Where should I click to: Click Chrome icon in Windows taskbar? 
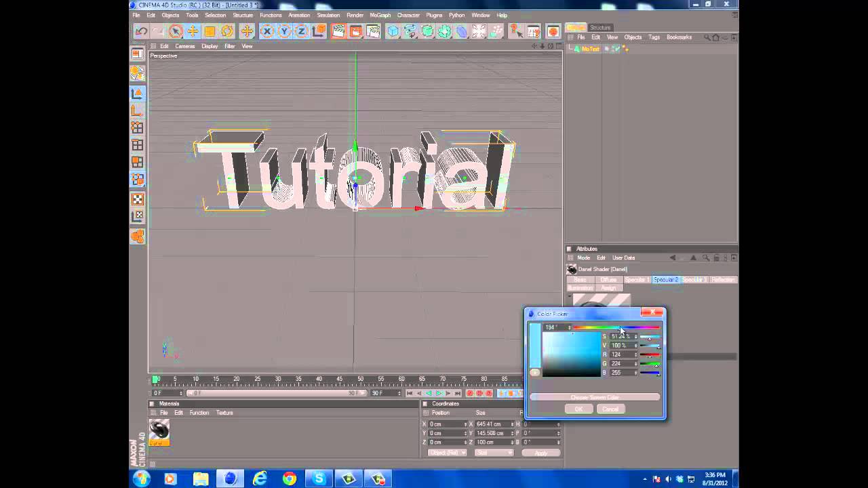[290, 479]
